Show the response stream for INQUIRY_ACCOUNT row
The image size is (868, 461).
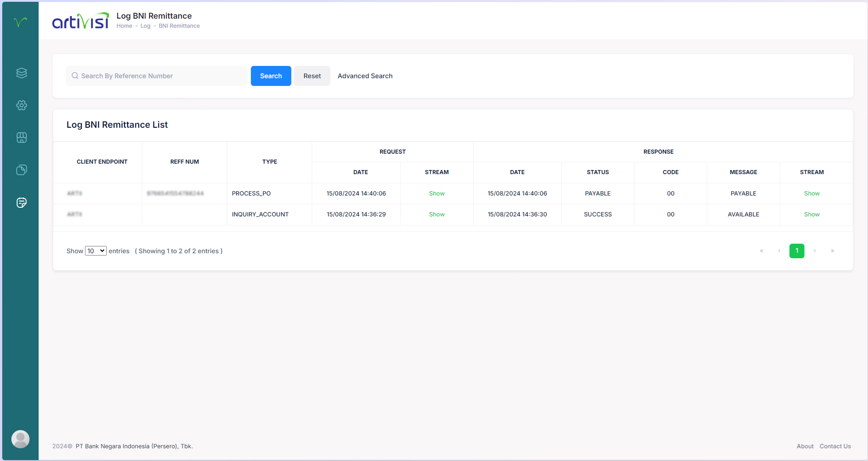pos(811,214)
